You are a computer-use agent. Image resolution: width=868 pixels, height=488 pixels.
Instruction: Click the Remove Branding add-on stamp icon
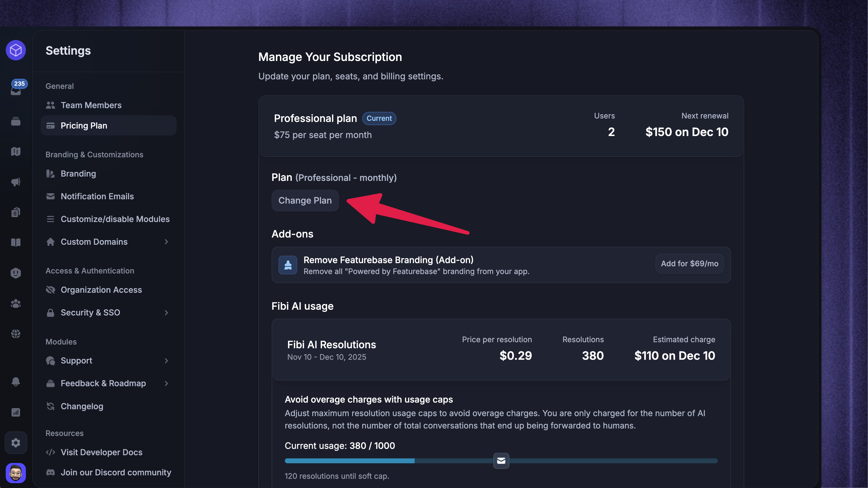[x=288, y=265]
